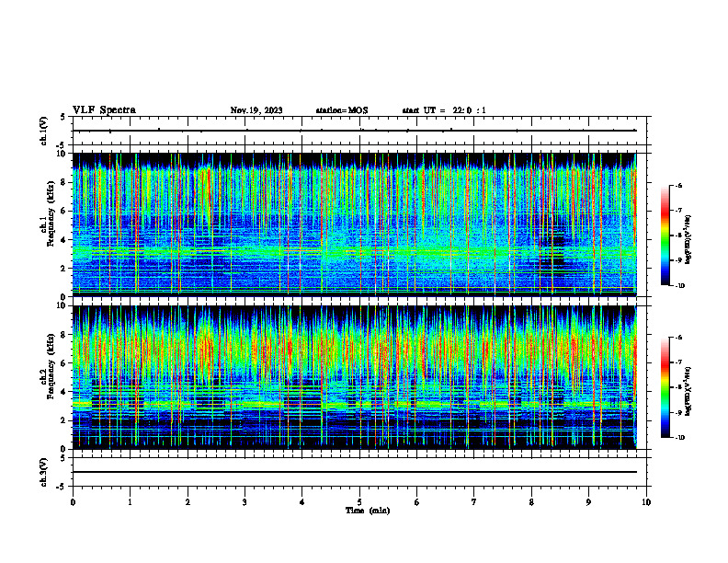The width and height of the screenshot is (728, 563).
Task: Click the "0" tick on the time axis
Action: point(73,502)
